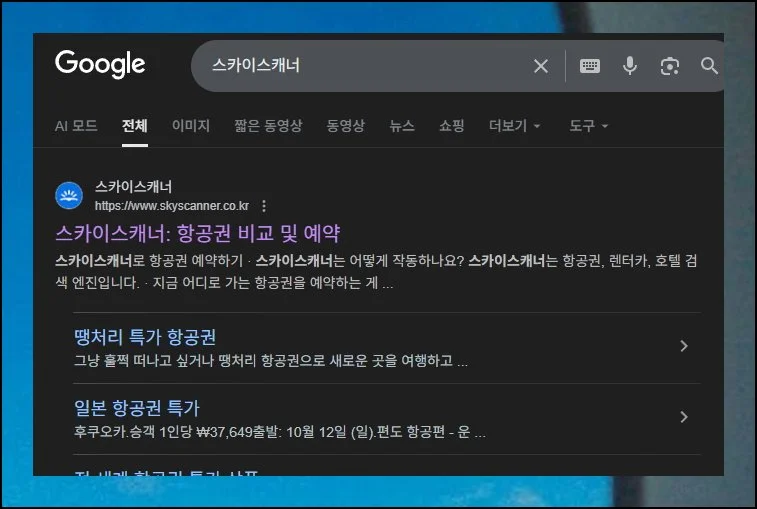
Task: Click the Skyscanner site favicon
Action: tap(69, 195)
